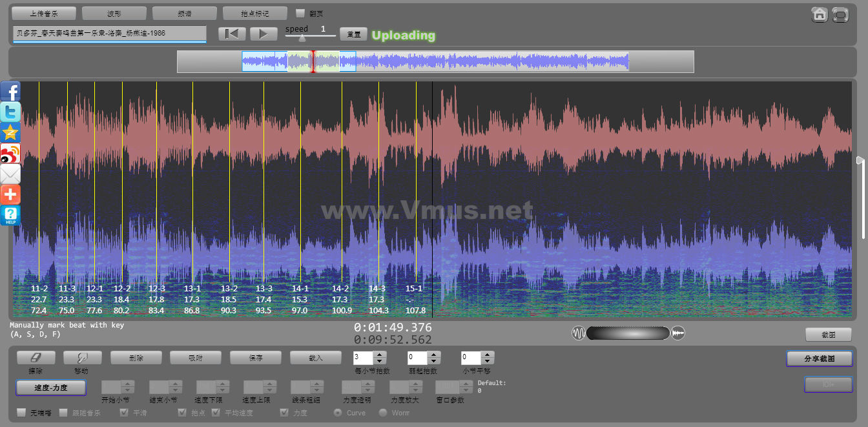Toggle 力度 dynamics checkbox

[x=284, y=412]
